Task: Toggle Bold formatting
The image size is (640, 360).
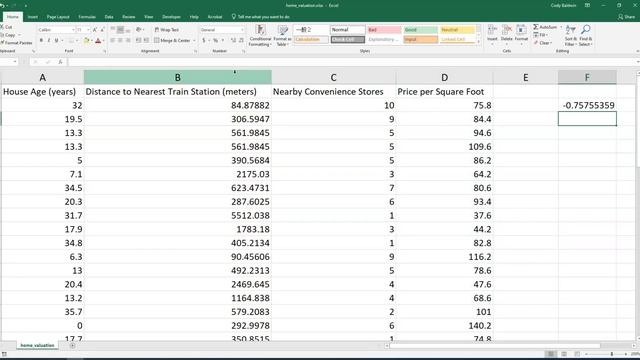Action: click(x=41, y=40)
